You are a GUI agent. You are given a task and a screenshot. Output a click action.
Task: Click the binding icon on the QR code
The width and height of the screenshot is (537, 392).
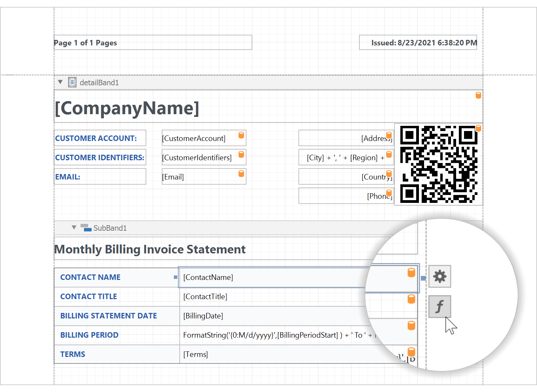point(478,128)
